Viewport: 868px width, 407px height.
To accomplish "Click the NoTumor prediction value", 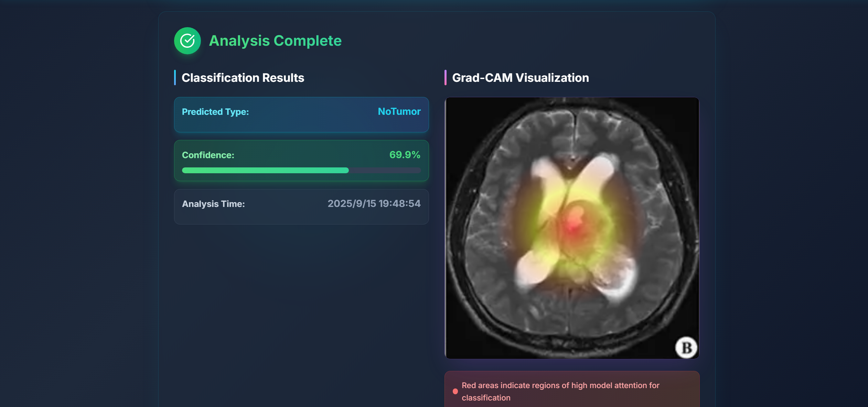I will [399, 111].
